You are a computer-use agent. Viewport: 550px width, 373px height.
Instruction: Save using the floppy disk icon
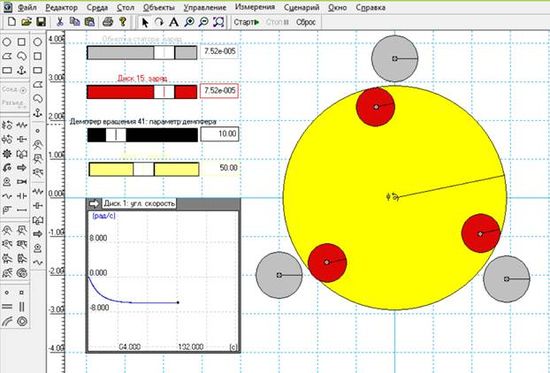coord(41,22)
